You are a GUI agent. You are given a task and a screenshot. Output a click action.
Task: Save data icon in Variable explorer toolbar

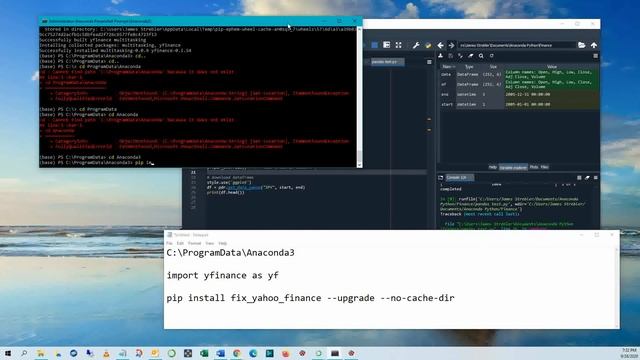(x=451, y=56)
